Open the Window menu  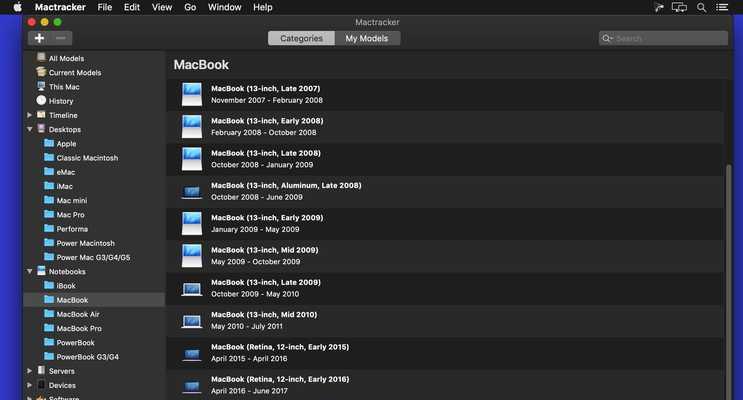pos(225,7)
